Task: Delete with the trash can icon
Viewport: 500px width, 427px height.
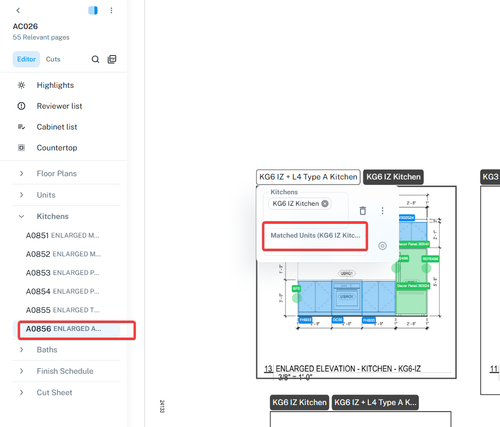Action: pyautogui.click(x=363, y=211)
